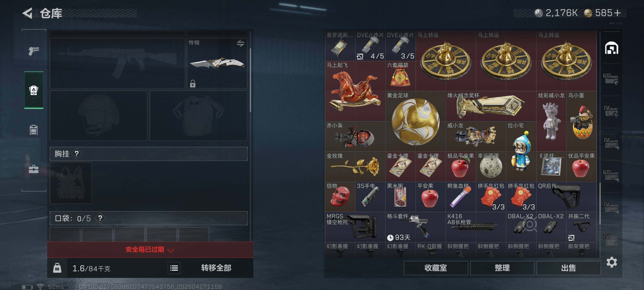644x290 pixels.
Task: Click the 整理 sort button
Action: [502, 268]
